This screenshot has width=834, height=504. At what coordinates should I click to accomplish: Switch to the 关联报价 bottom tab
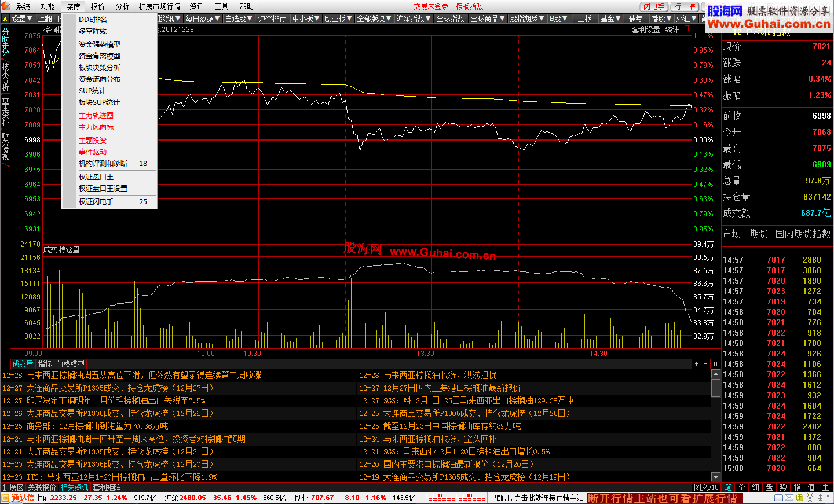click(42, 487)
